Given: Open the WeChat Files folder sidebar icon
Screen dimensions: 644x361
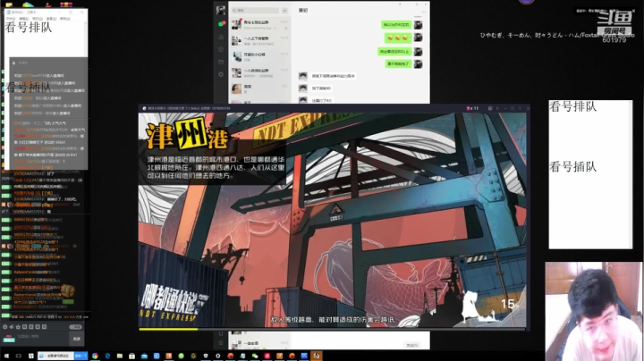Looking at the screenshot, I should [221, 62].
